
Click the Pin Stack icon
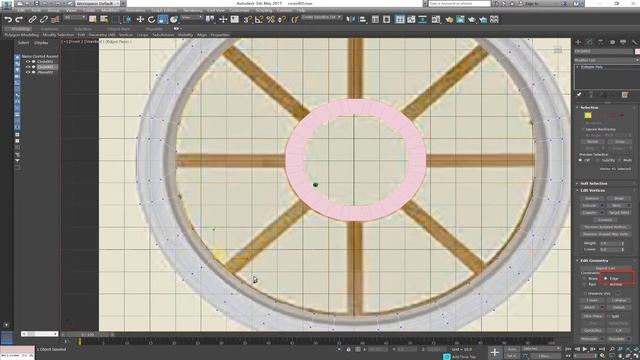tap(579, 95)
